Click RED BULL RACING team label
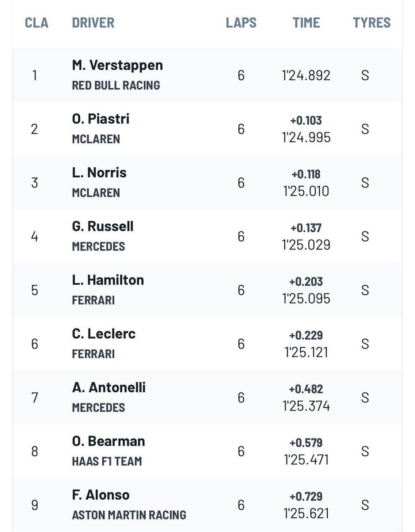 (x=116, y=85)
